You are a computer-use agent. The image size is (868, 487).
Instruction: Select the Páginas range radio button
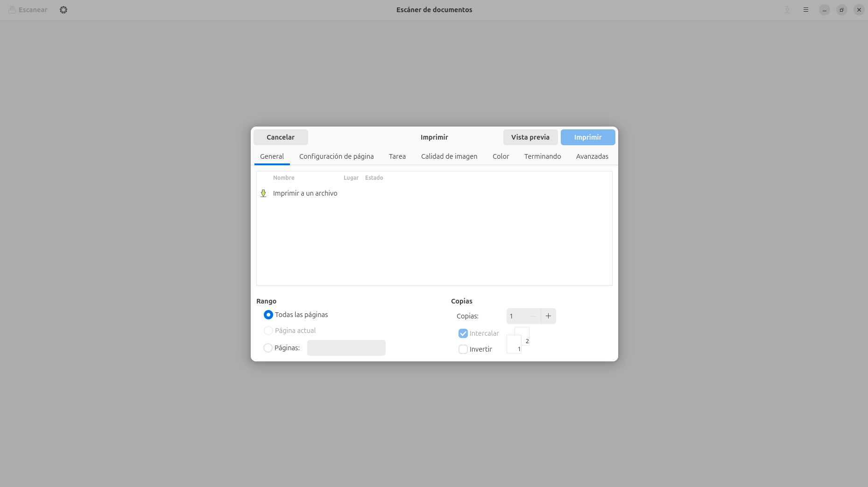[x=268, y=348]
